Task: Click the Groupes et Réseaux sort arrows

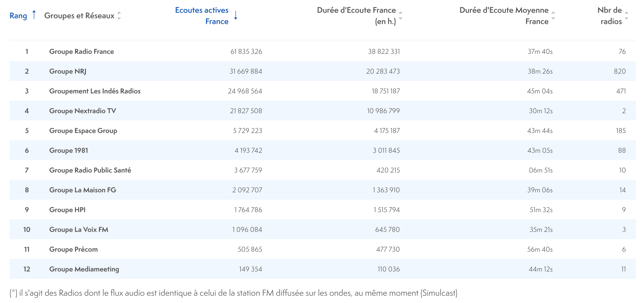Action: pos(119,16)
